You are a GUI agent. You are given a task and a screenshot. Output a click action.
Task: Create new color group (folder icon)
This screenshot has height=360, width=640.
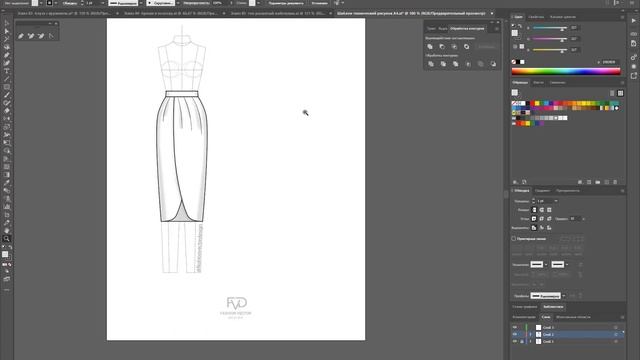(598, 182)
